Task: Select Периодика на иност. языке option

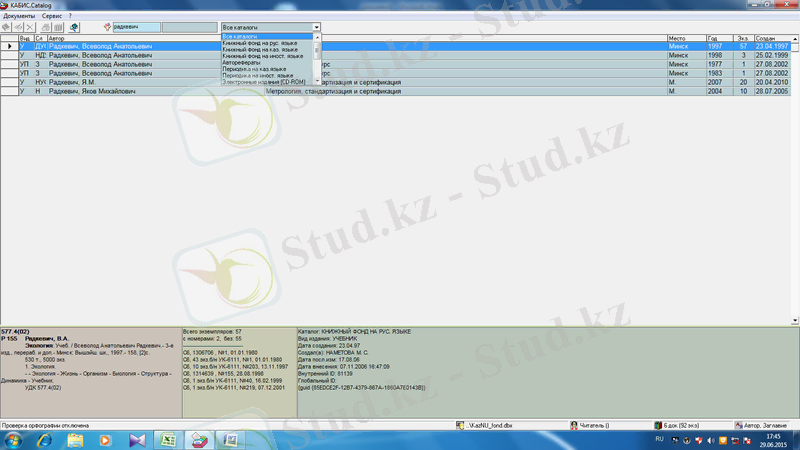Action: (267, 76)
